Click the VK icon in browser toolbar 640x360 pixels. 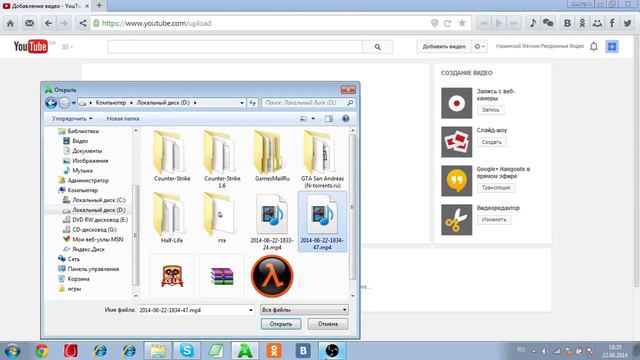point(567,23)
